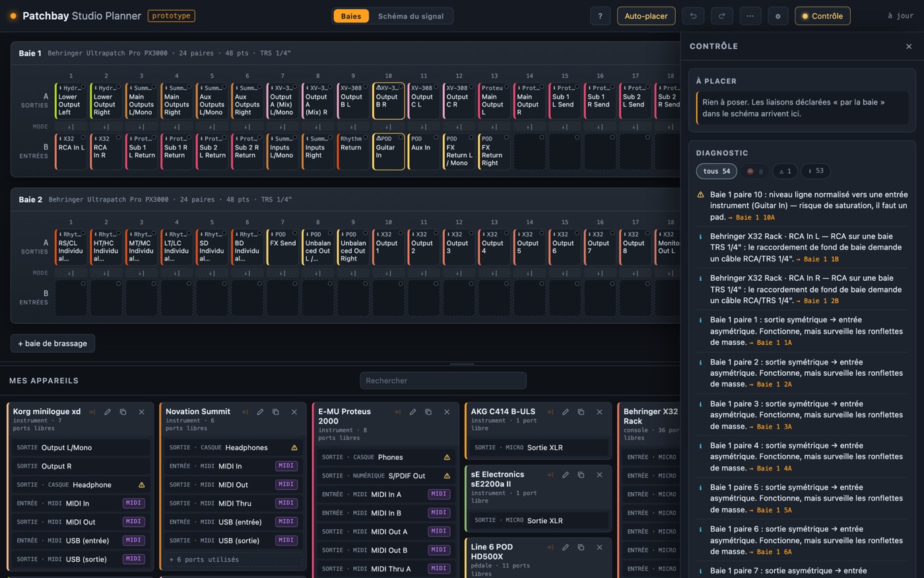Duplicate the Novation Summit device
The height and width of the screenshot is (578, 924).
[276, 412]
